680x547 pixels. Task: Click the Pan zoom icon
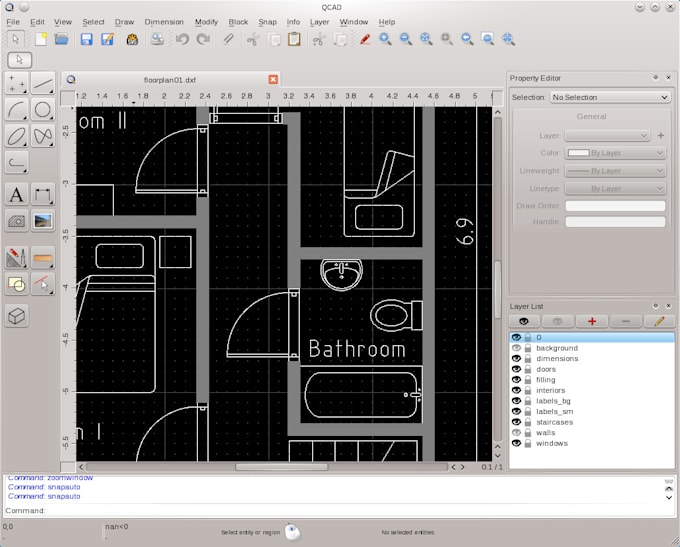508,39
